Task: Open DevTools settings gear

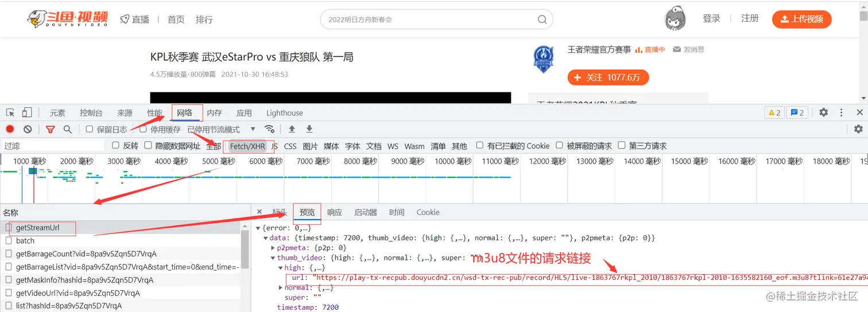Action: (x=823, y=112)
